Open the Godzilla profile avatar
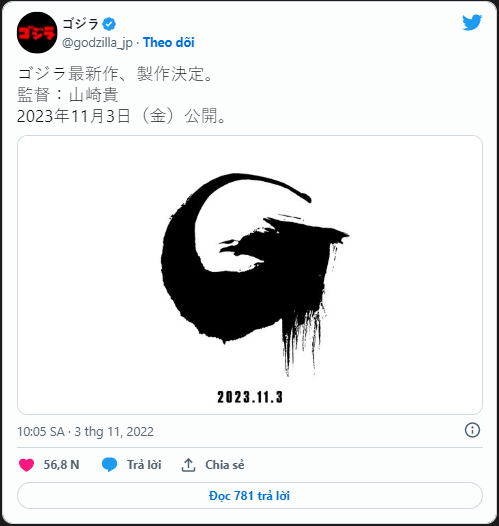 click(37, 33)
